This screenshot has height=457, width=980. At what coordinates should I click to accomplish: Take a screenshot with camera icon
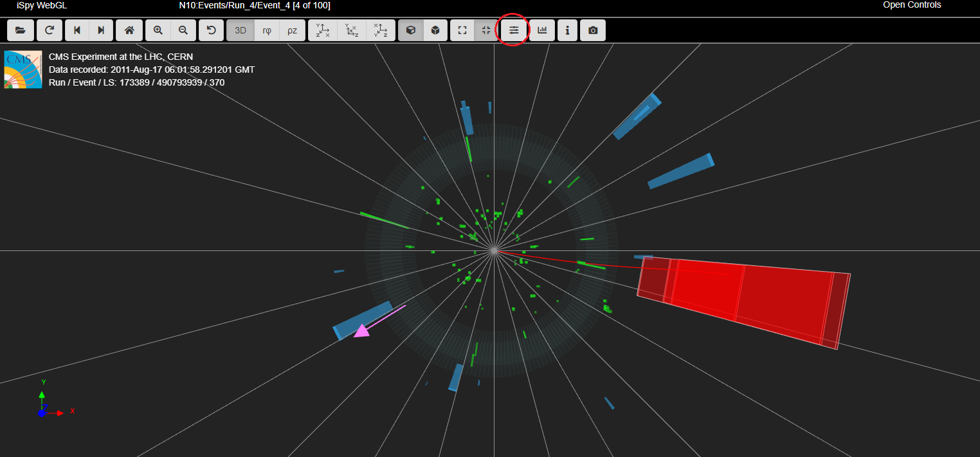(593, 30)
